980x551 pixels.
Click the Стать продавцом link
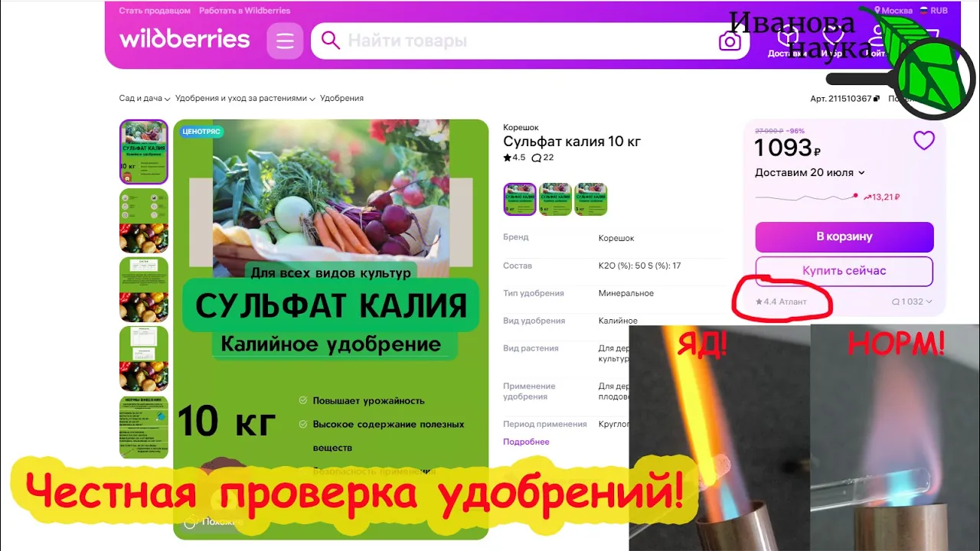(x=155, y=11)
